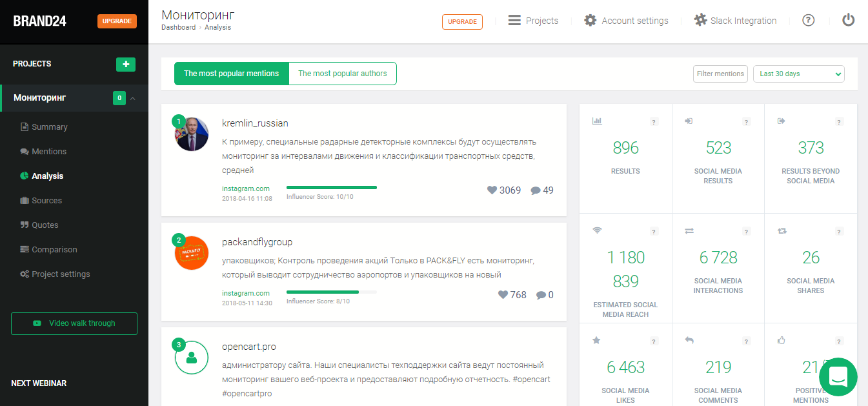Click help icon on Social Media Interactions tile
Screen dimensions: 868x406
pyautogui.click(x=747, y=231)
